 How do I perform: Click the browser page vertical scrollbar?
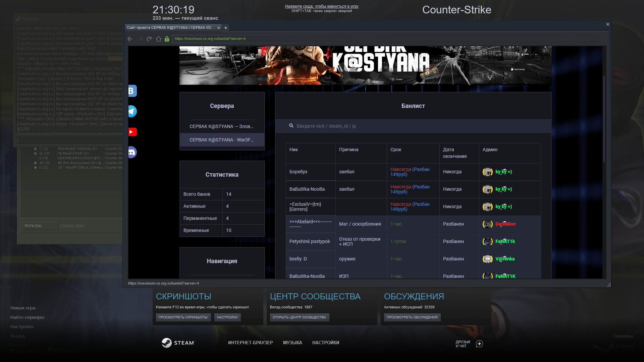click(x=604, y=119)
